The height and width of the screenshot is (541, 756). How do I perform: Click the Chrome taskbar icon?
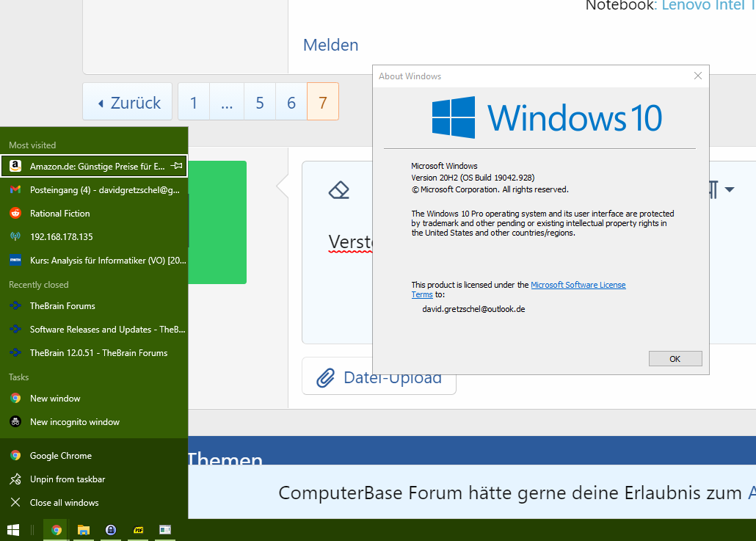pyautogui.click(x=56, y=530)
